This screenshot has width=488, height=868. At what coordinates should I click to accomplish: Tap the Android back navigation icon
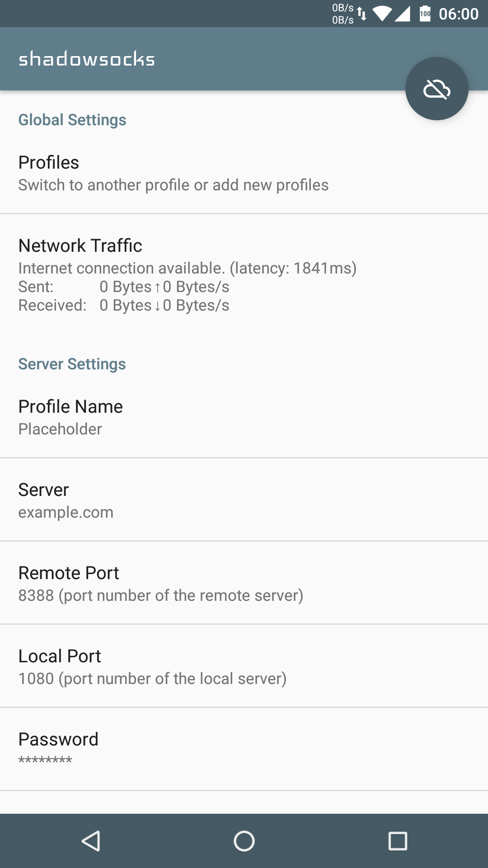(x=91, y=841)
